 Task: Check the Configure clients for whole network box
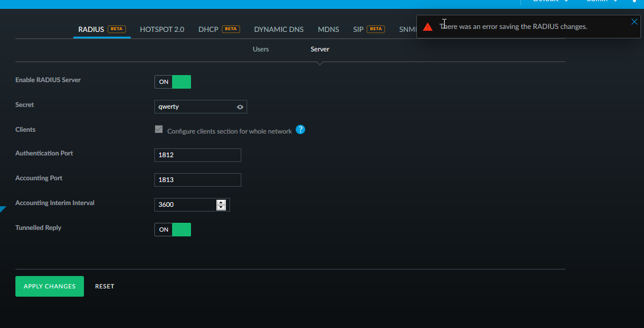pos(158,129)
